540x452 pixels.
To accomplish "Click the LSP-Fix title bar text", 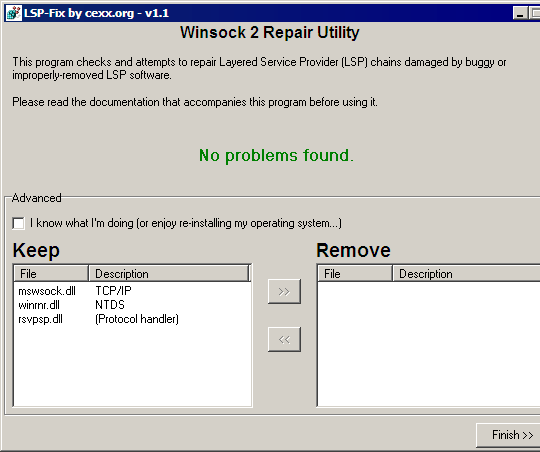I will [96, 13].
